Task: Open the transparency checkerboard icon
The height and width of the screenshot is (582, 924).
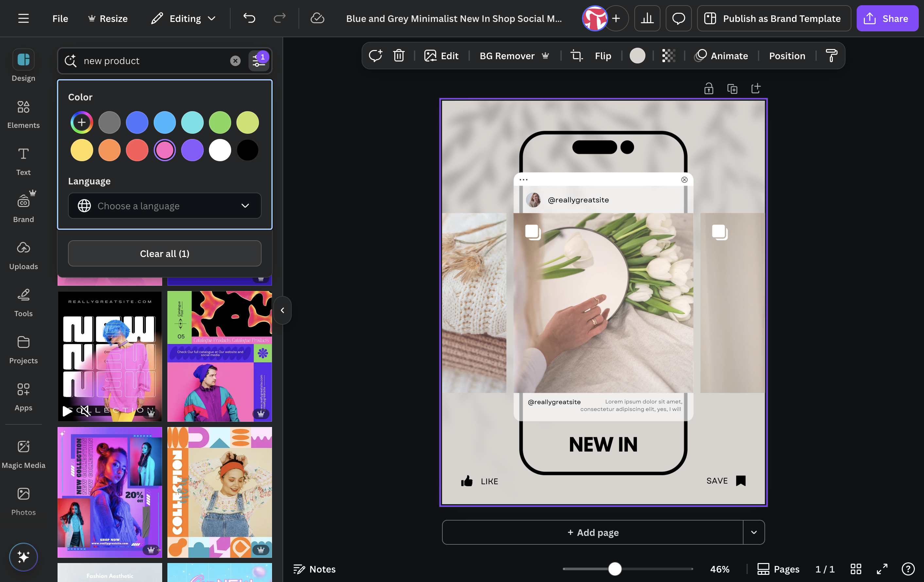Action: (x=668, y=56)
